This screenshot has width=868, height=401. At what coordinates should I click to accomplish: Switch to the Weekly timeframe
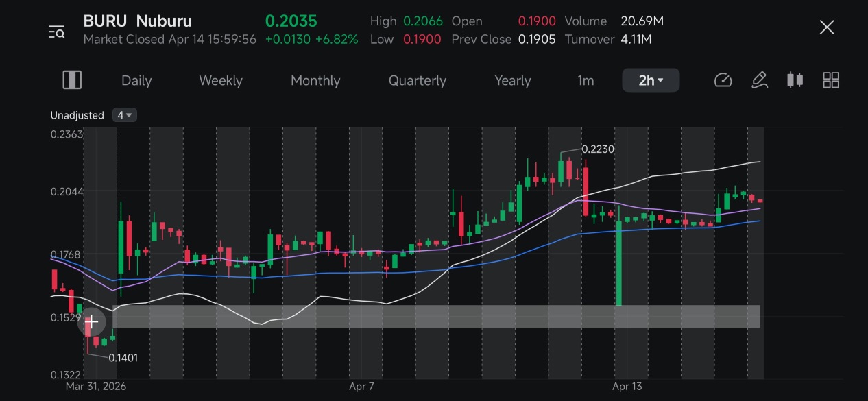point(221,80)
